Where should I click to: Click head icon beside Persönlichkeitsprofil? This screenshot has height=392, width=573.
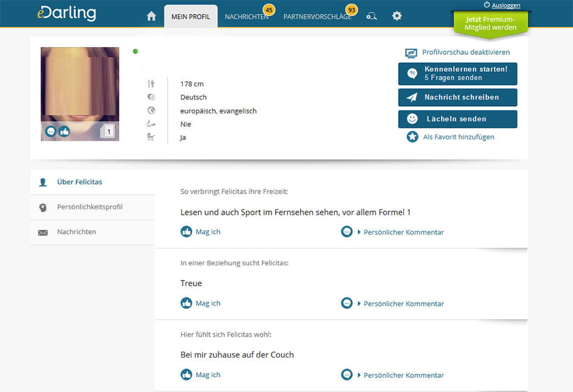43,207
